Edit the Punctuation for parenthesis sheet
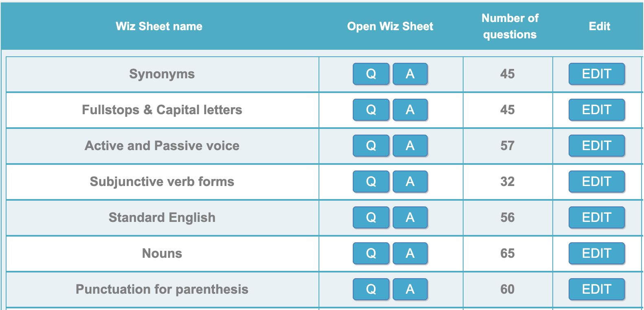The width and height of the screenshot is (644, 310). pyautogui.click(x=597, y=289)
